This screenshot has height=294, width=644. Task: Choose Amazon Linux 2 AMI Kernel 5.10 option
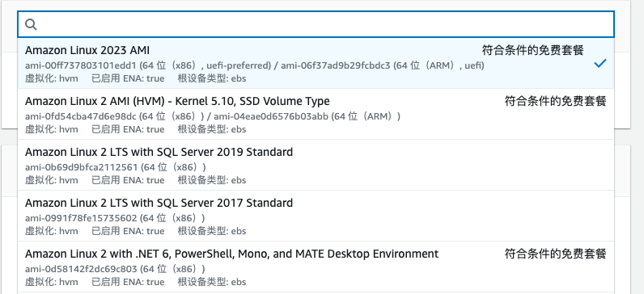pos(316,114)
